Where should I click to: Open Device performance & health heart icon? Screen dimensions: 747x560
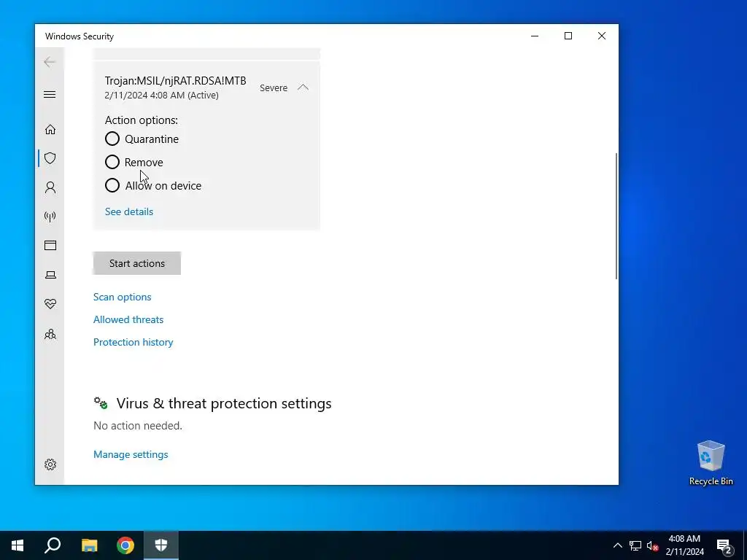click(50, 304)
